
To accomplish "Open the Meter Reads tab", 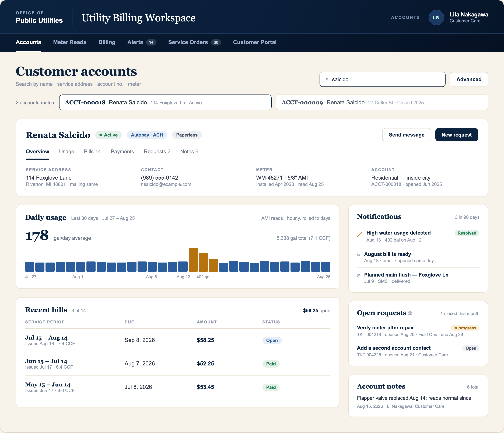I will point(70,42).
